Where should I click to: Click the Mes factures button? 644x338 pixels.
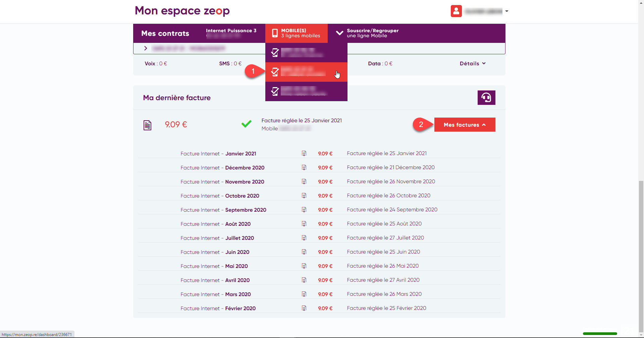click(x=465, y=125)
